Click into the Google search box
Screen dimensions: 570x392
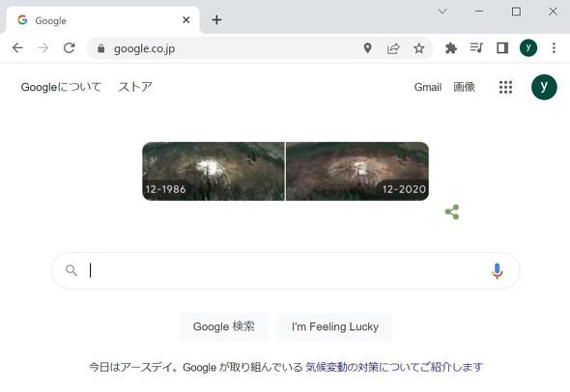tap(286, 271)
